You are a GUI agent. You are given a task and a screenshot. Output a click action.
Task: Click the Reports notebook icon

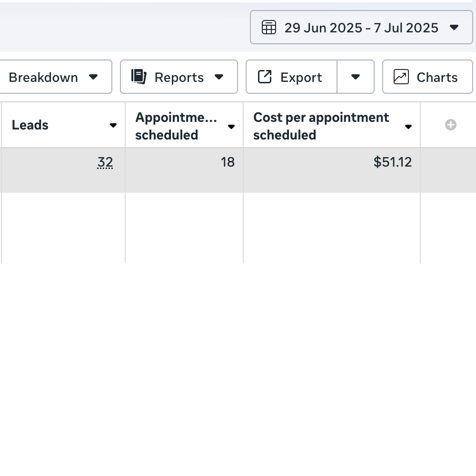[139, 76]
